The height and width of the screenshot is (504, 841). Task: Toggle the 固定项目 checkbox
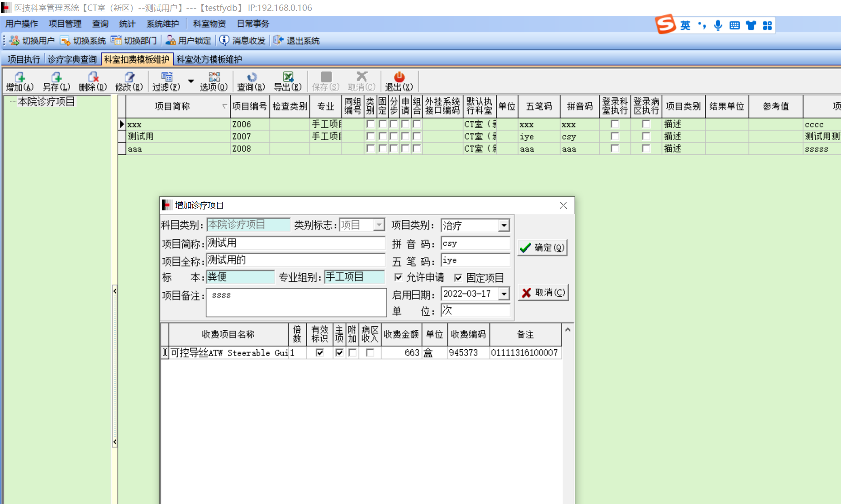click(458, 278)
